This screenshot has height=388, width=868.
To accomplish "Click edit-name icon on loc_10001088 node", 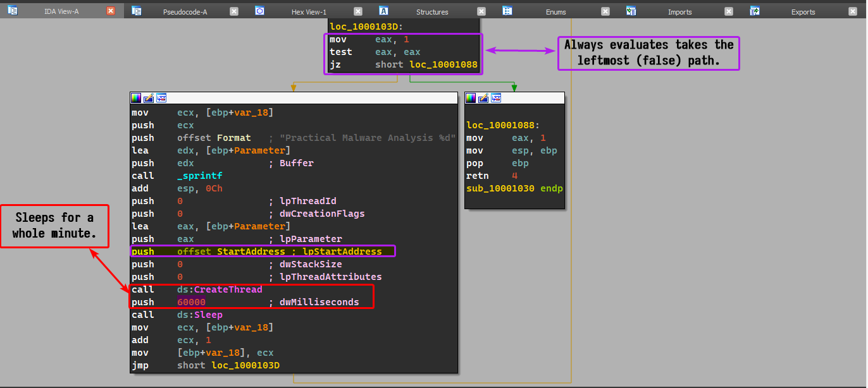I will 483,98.
